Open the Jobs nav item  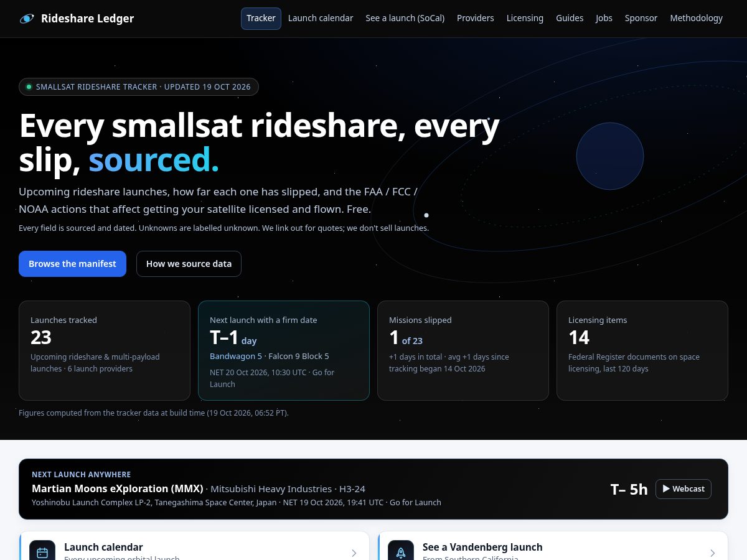[604, 19]
